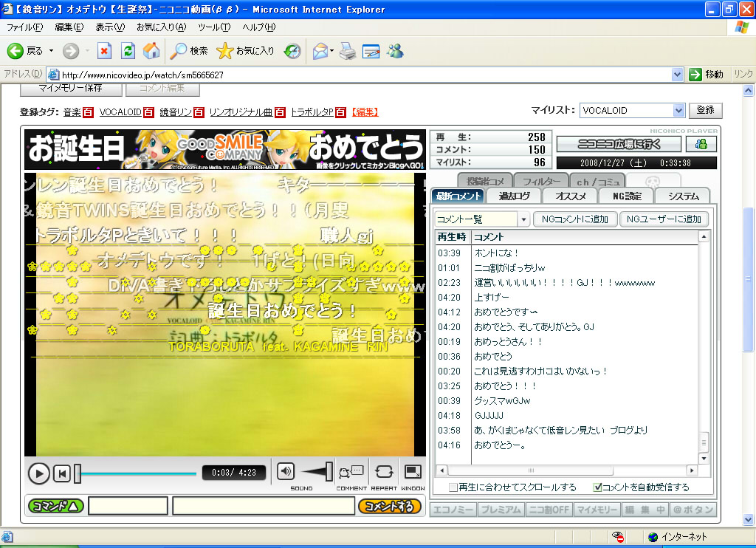Image resolution: width=756 pixels, height=548 pixels.
Task: Click the Print toolbar icon
Action: pyautogui.click(x=348, y=51)
